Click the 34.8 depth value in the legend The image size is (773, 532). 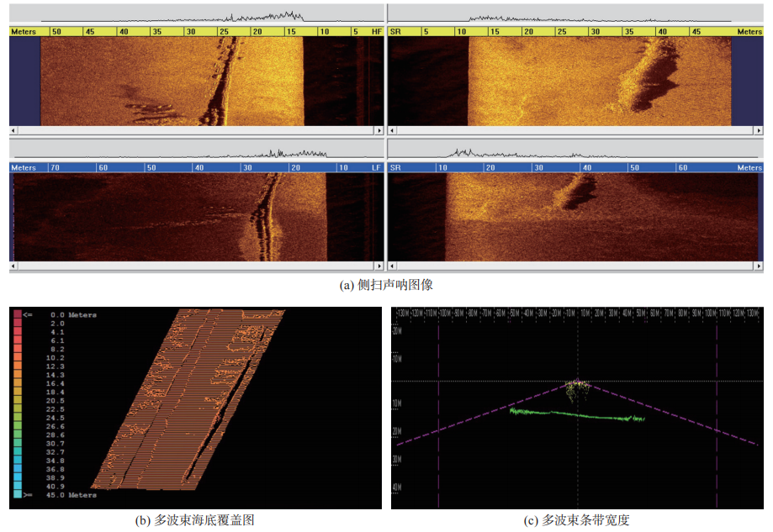click(56, 461)
